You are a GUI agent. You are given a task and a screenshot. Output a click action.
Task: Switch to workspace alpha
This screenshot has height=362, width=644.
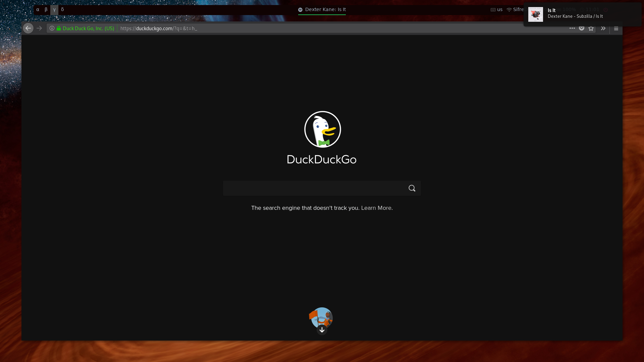click(x=38, y=10)
